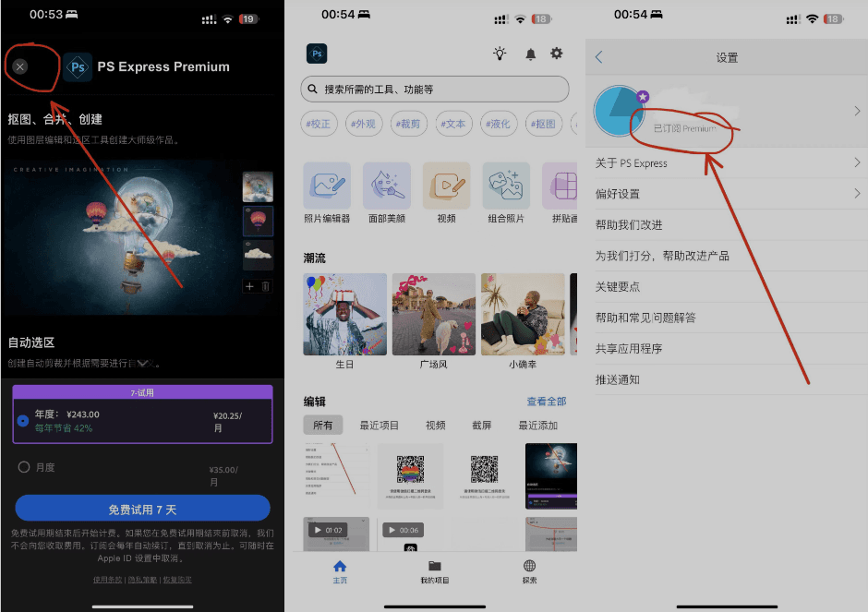Open settings via gear icon
Image resolution: width=868 pixels, height=612 pixels.
[556, 54]
